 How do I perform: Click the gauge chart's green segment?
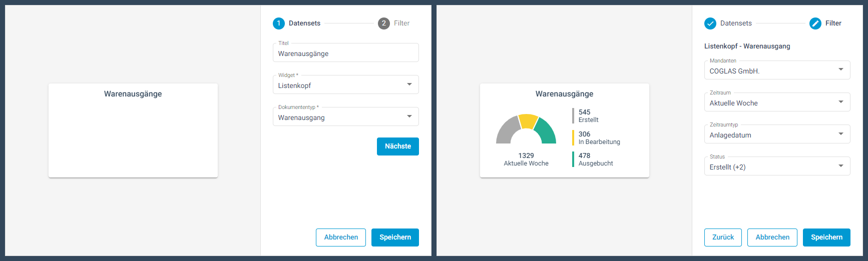546,130
